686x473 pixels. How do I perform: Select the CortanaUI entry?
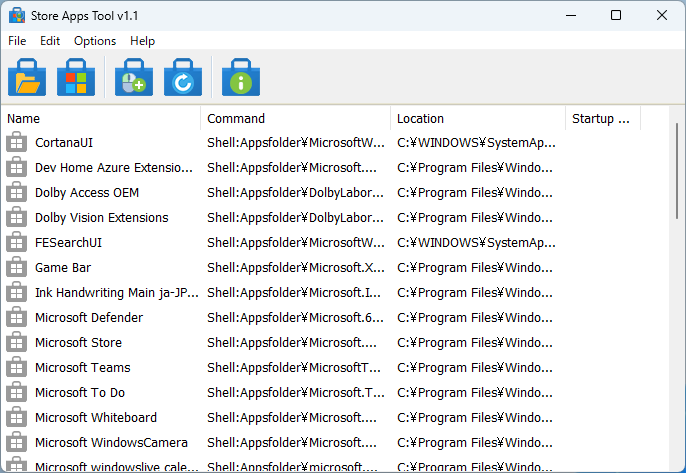coord(64,143)
